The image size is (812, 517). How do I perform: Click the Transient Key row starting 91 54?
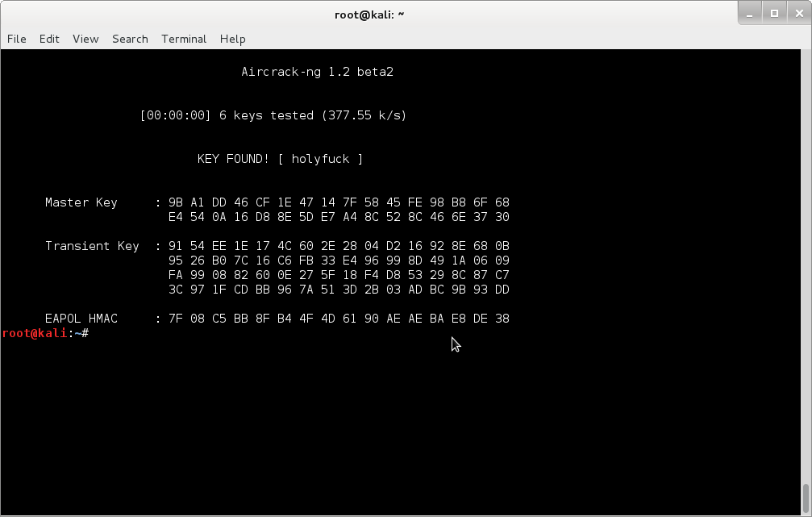click(339, 246)
